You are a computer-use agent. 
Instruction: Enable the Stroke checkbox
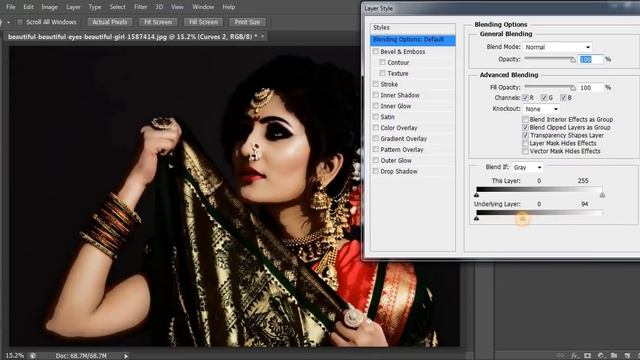click(x=376, y=84)
